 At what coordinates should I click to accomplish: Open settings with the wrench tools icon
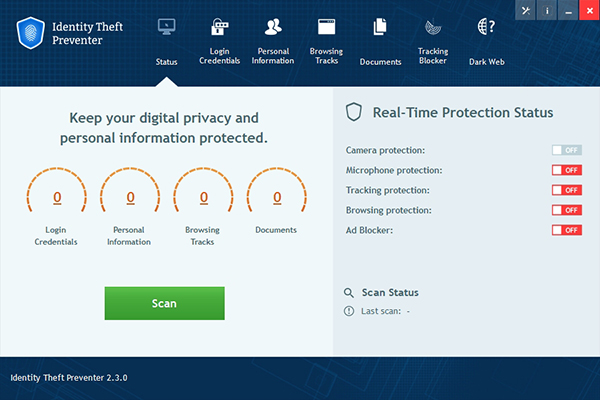[526, 10]
